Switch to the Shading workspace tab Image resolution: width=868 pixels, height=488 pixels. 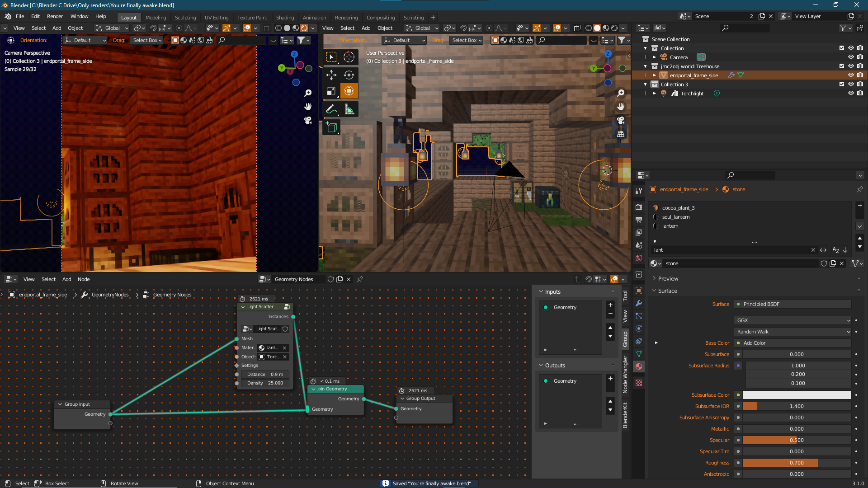285,18
